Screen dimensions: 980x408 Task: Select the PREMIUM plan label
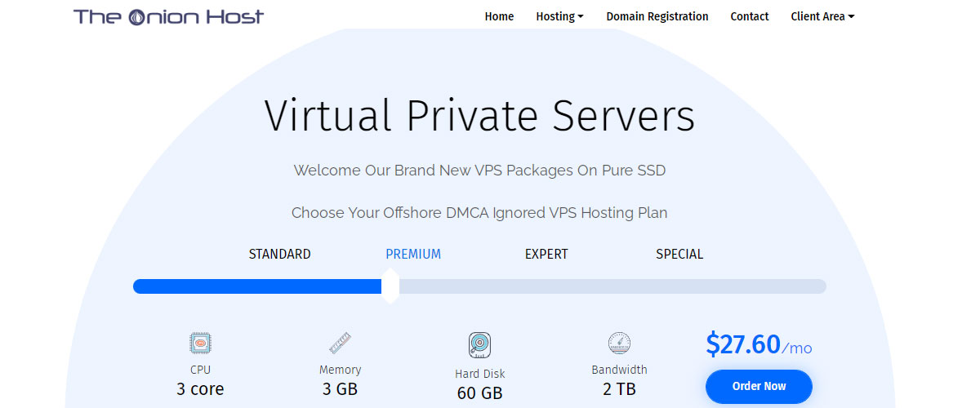413,254
